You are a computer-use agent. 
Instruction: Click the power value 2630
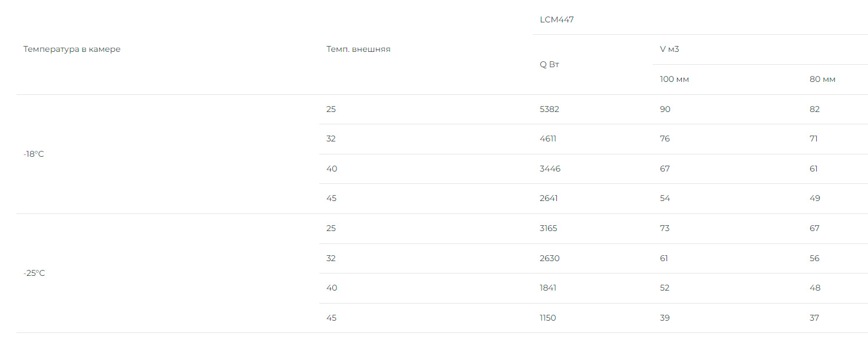click(x=549, y=258)
